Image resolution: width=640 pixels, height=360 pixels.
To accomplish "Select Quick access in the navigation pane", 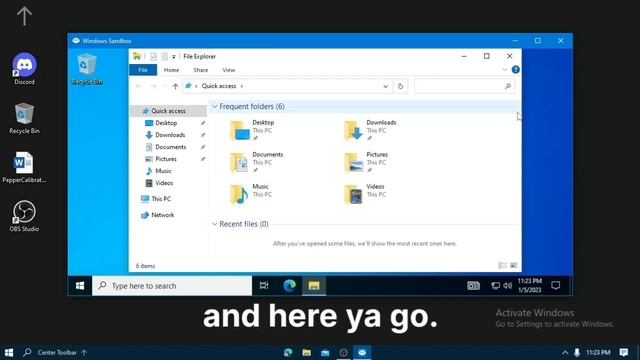I will click(x=168, y=111).
